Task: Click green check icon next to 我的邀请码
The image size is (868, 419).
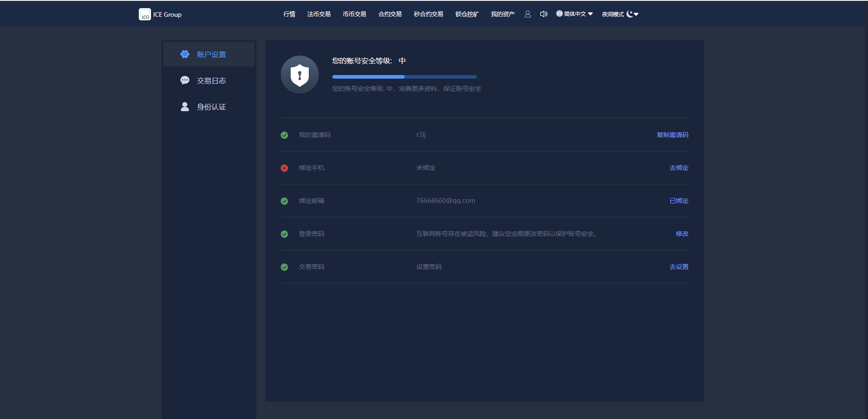Action: pyautogui.click(x=284, y=135)
